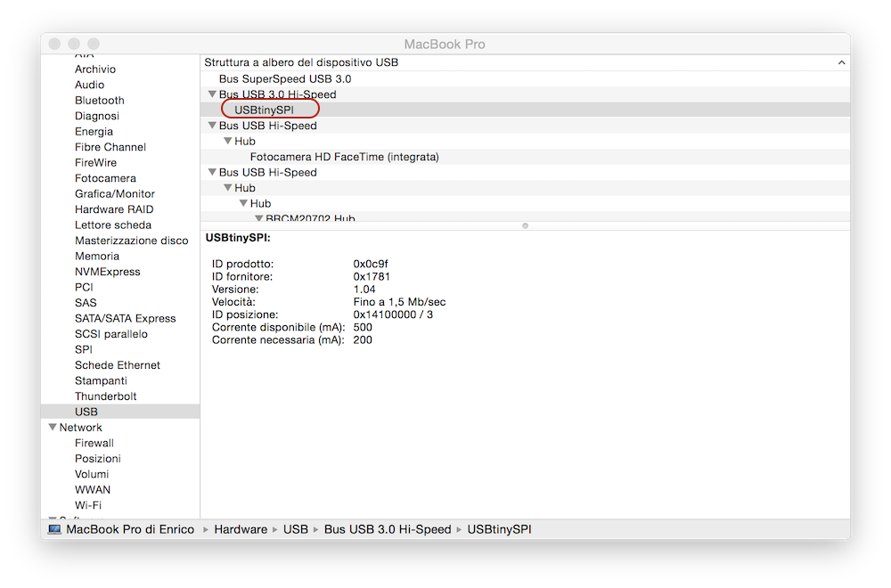Open SCSI parallelo in the sidebar
Screen dimensions: 891x588
(110, 334)
